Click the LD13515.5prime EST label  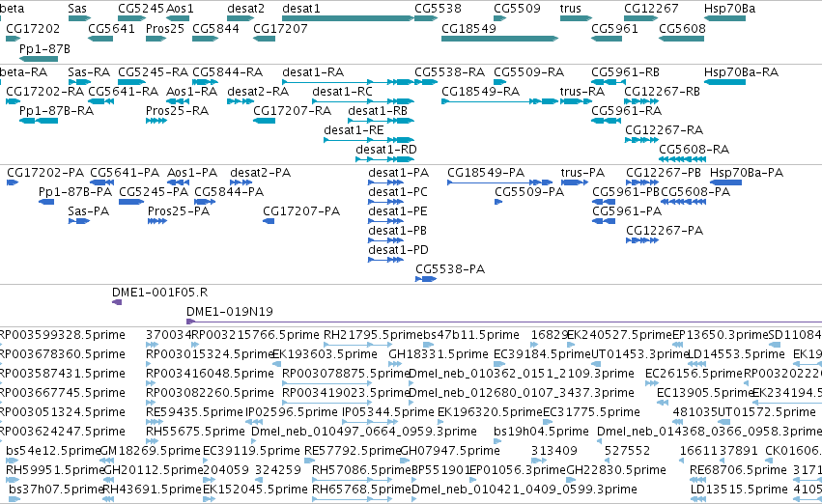[x=739, y=489]
